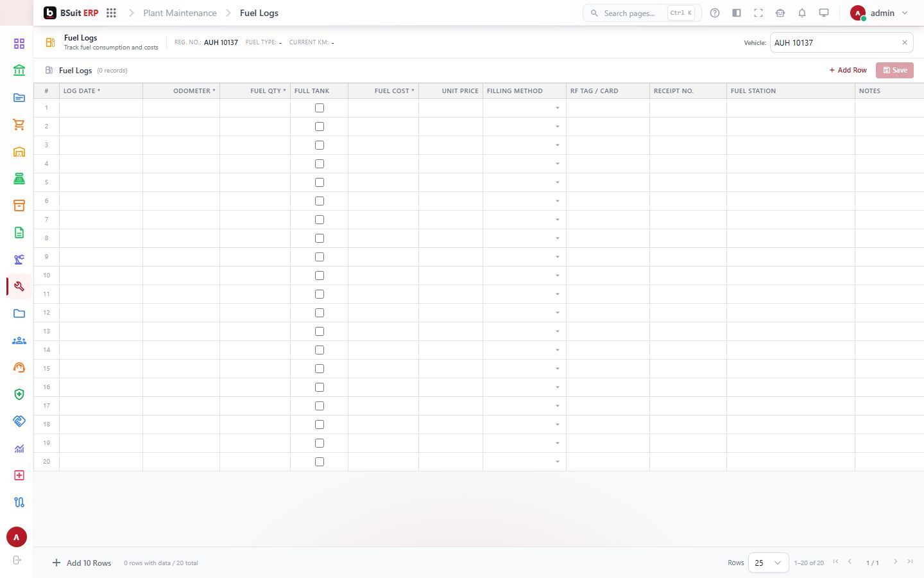Click the monitor display icon in header
This screenshot has width=924, height=578.
coord(824,13)
